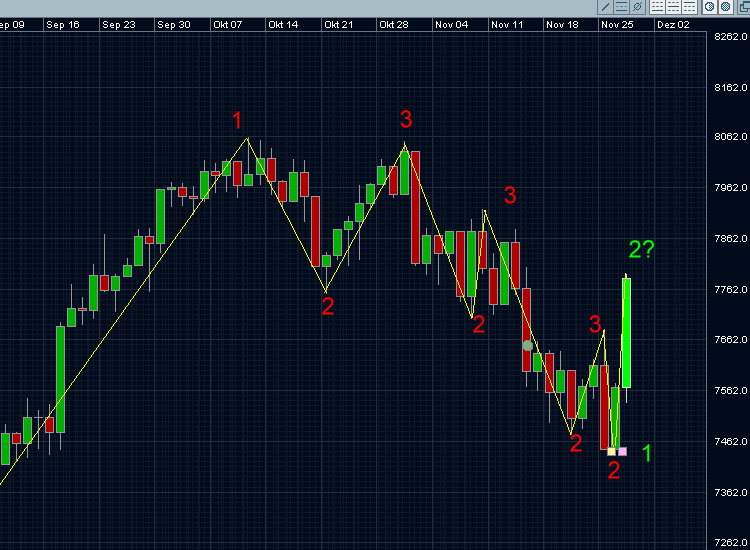Click the Okt 21 date label
The image size is (750, 550).
point(339,25)
